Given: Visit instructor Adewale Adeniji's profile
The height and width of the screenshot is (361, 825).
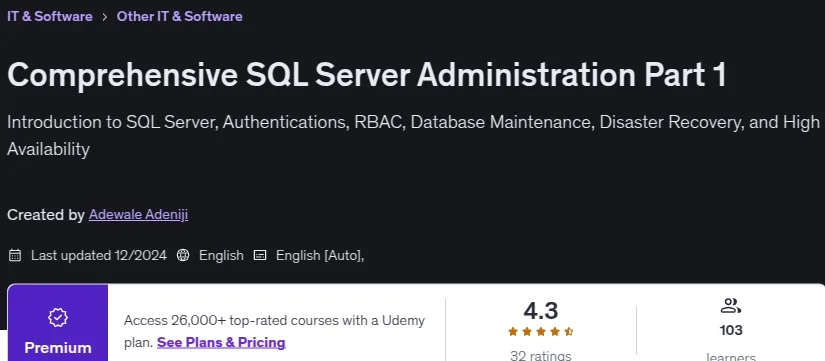Looking at the screenshot, I should tap(138, 215).
